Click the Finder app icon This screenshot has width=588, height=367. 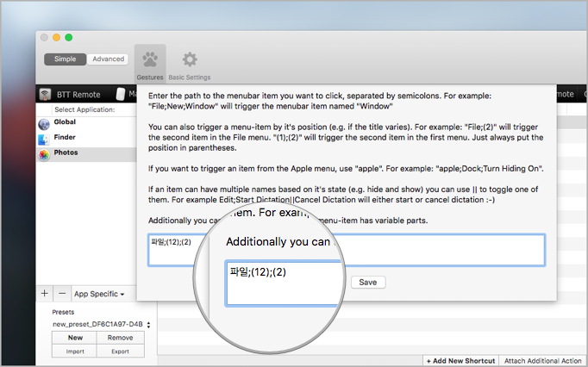(44, 140)
